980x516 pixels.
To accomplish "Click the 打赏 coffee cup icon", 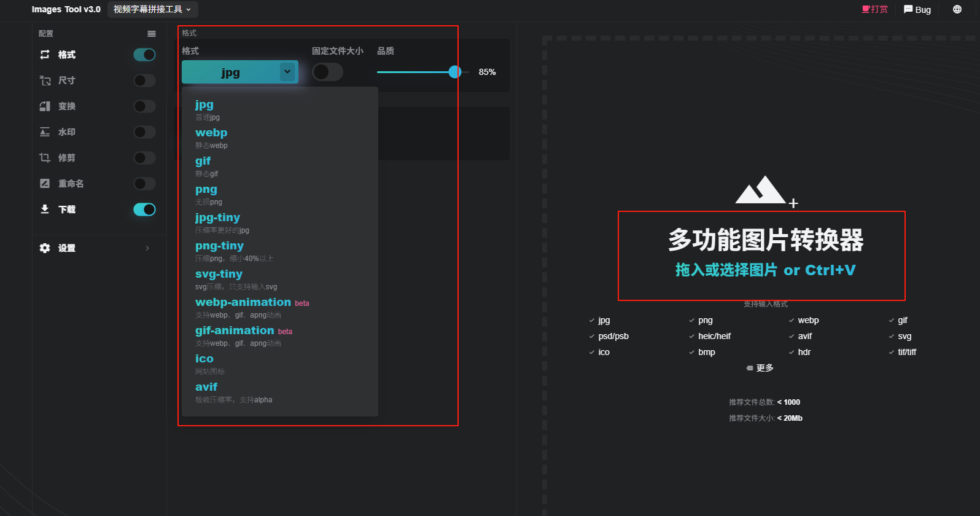I will coord(866,9).
